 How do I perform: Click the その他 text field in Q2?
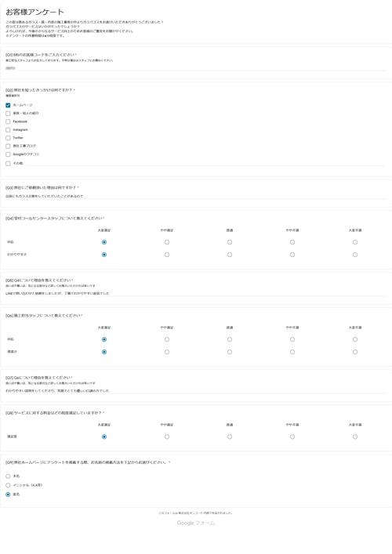[x=205, y=163]
